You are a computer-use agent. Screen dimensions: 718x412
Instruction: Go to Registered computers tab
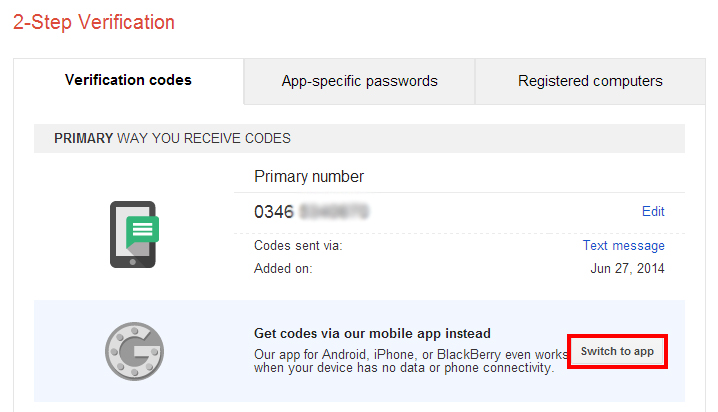[x=590, y=81]
